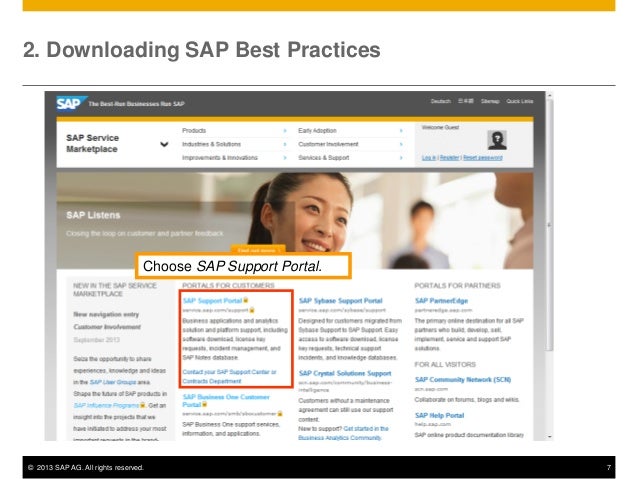
Task: Open SAP Community Network (SCN) link
Action: [463, 379]
